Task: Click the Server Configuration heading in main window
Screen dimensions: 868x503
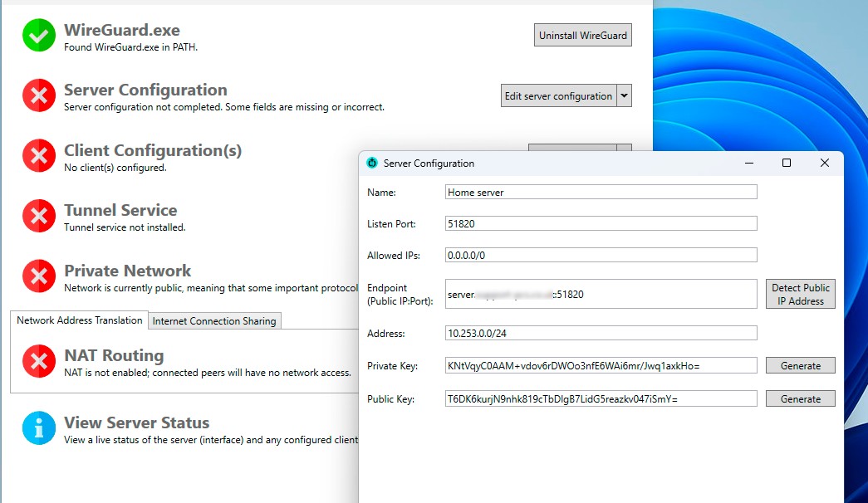Action: click(x=145, y=90)
